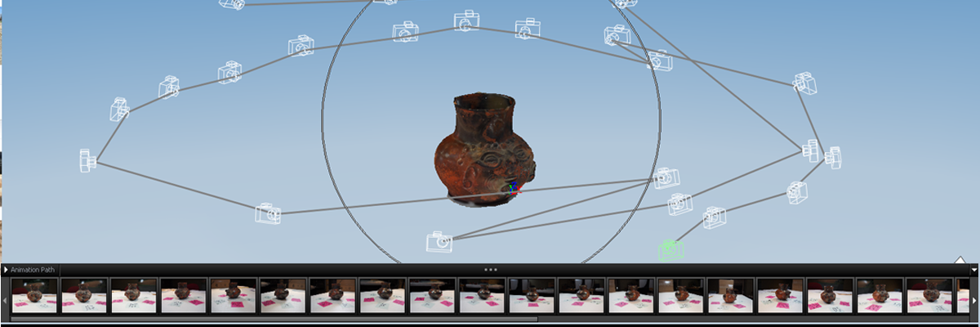Click the left scroll arrow of the photo strip

click(5, 300)
